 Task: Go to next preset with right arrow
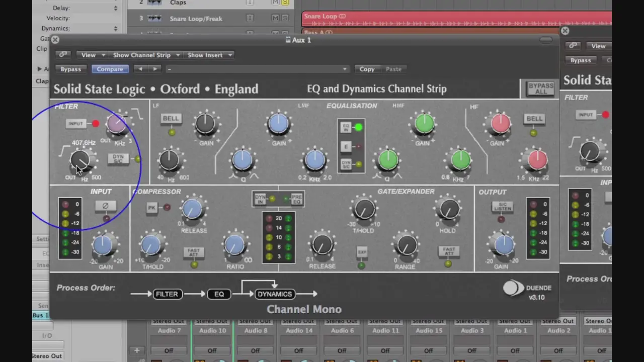[155, 69]
